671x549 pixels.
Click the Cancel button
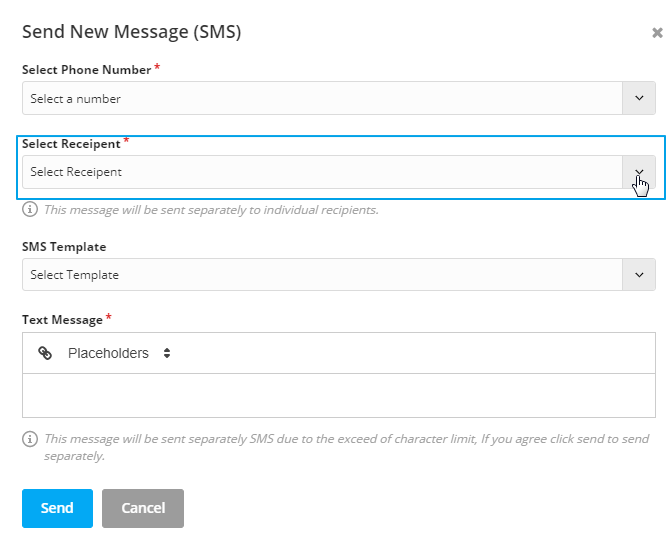(143, 508)
